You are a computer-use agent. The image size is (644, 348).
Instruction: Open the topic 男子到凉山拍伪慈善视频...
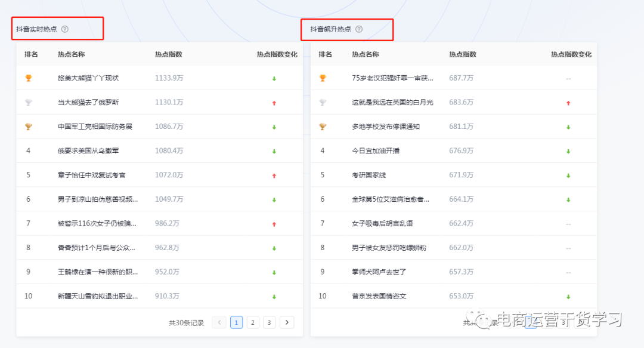[98, 199]
